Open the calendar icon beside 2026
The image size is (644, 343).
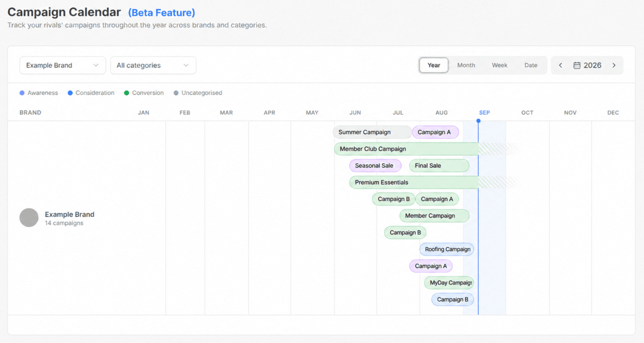pos(577,65)
